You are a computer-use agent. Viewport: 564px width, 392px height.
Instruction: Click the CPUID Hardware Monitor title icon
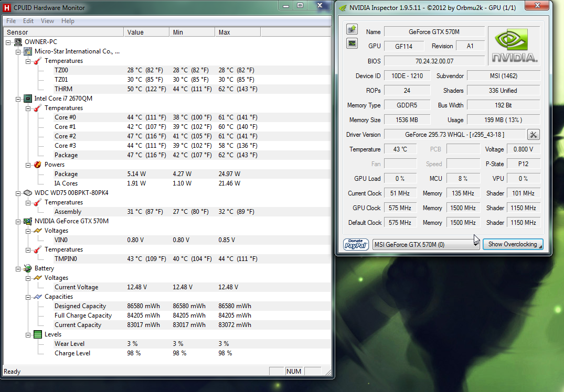[7, 7]
